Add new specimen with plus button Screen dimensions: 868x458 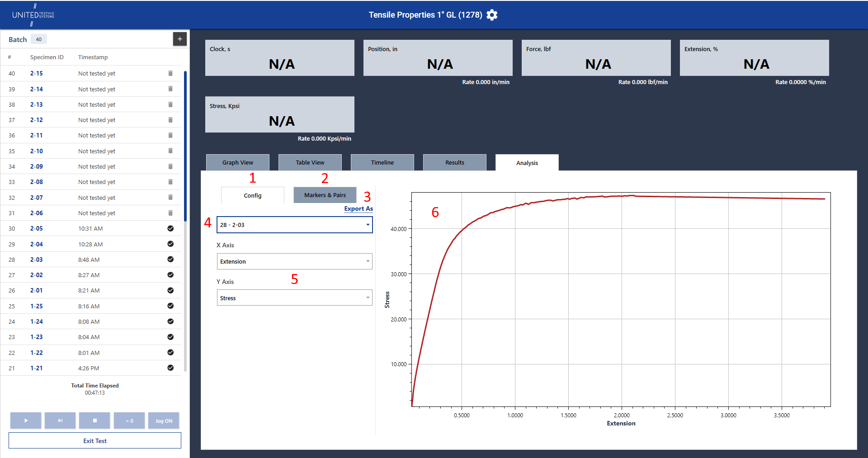(180, 39)
